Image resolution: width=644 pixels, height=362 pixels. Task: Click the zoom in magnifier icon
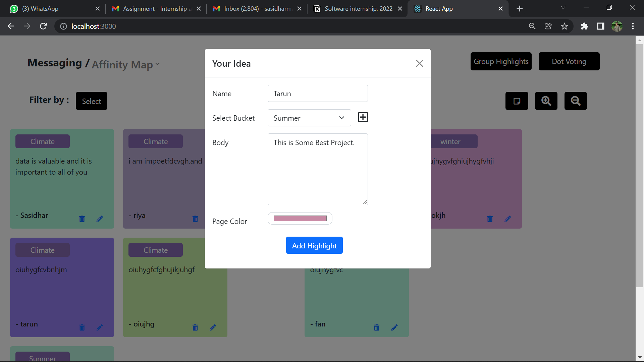[546, 101]
